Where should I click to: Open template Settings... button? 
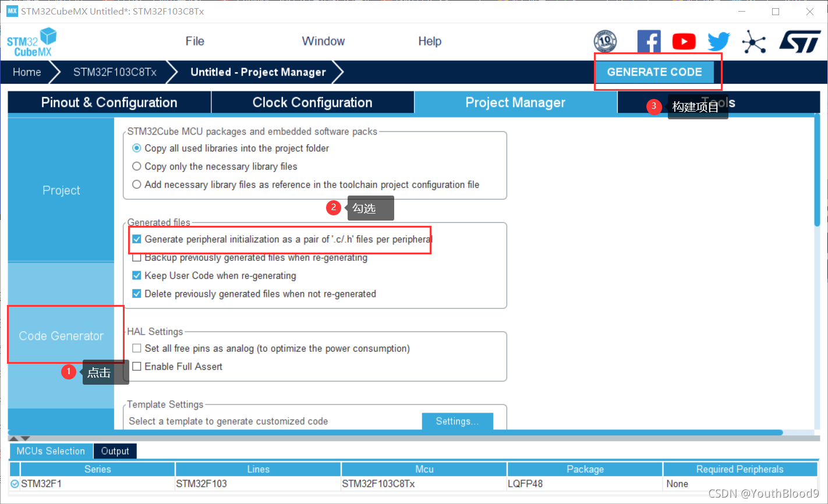coord(457,421)
